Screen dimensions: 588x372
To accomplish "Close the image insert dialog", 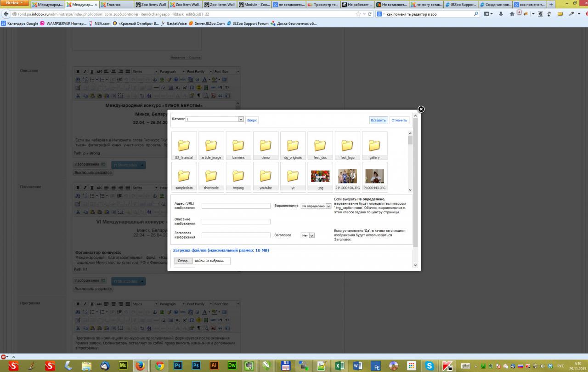I will click(x=421, y=109).
